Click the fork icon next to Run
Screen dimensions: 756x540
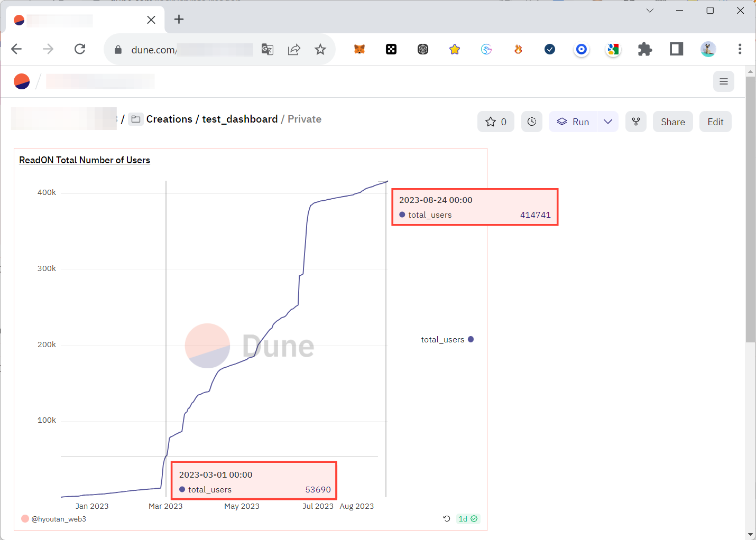click(x=636, y=122)
